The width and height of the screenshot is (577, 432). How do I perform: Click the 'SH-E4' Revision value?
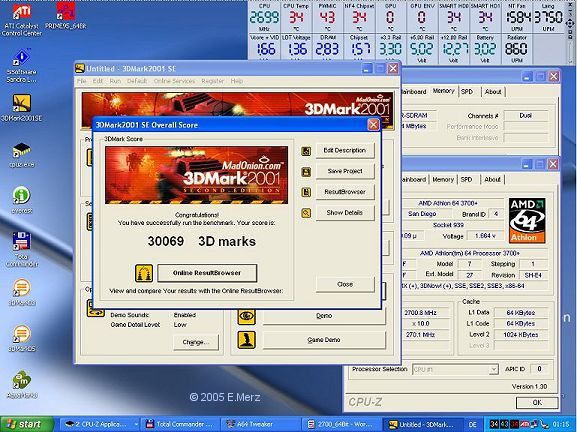pyautogui.click(x=533, y=275)
